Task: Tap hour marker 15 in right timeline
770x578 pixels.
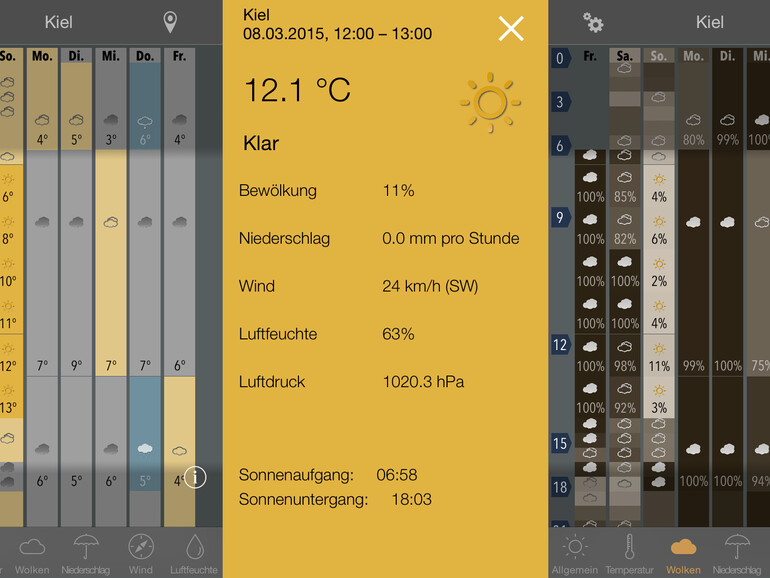Action: click(560, 443)
